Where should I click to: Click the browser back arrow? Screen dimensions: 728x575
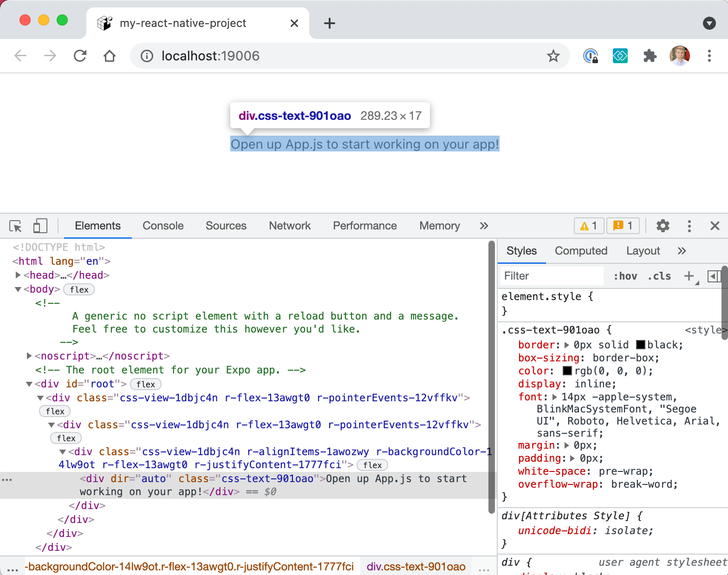coord(20,56)
